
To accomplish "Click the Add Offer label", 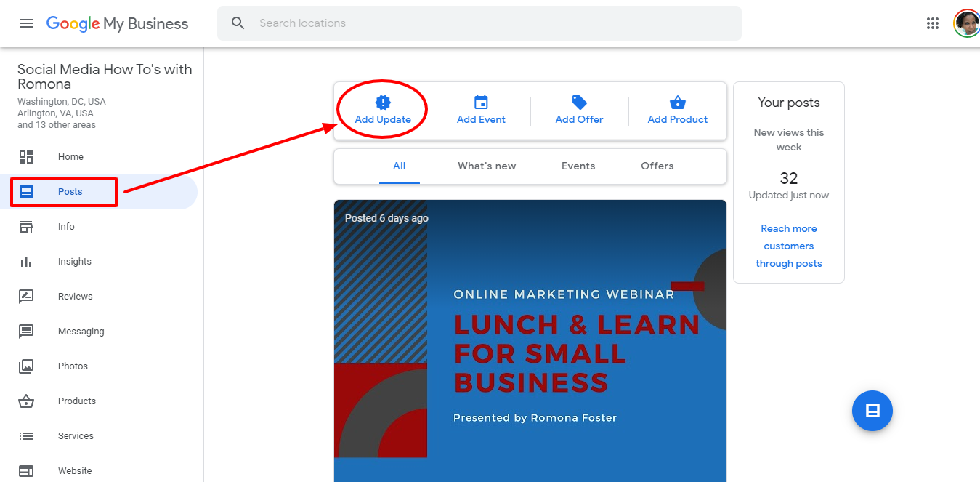I will 579,120.
